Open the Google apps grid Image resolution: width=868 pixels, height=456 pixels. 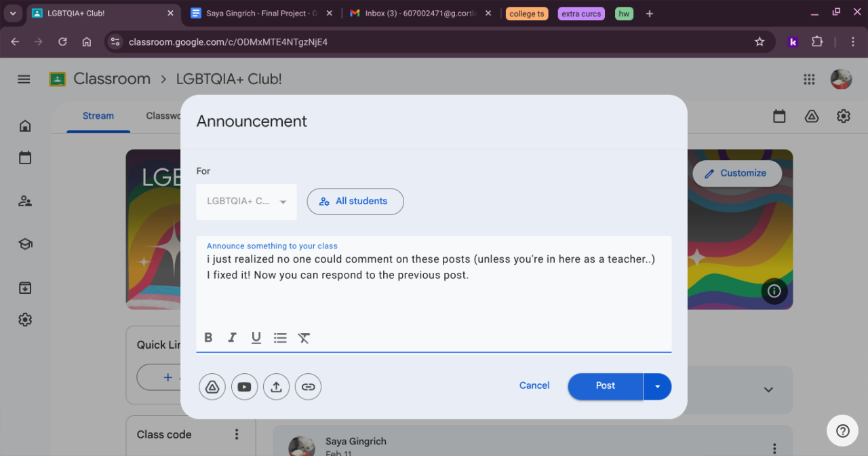809,79
